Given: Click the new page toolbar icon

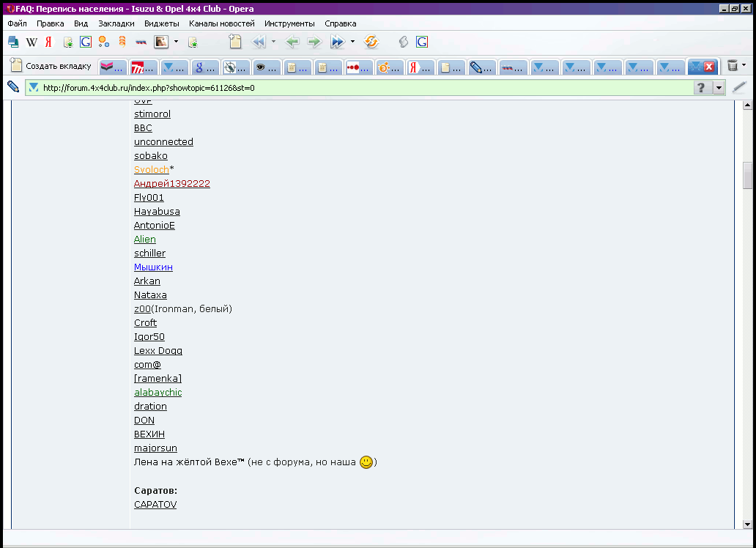Looking at the screenshot, I should pos(235,42).
